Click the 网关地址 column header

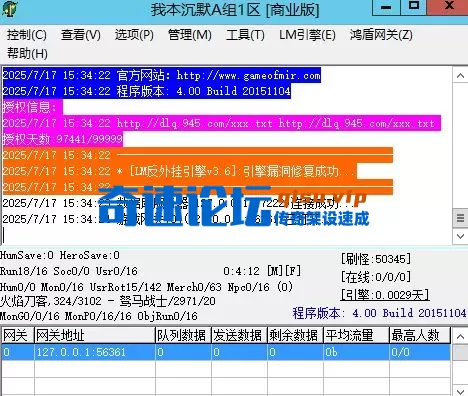pos(95,335)
